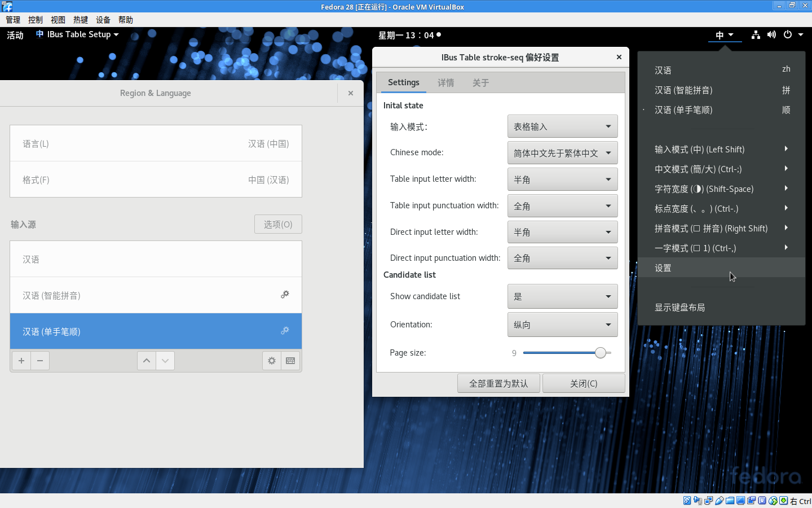Click VirtualBox mouse integration indicator
The image size is (812, 508).
773,501
